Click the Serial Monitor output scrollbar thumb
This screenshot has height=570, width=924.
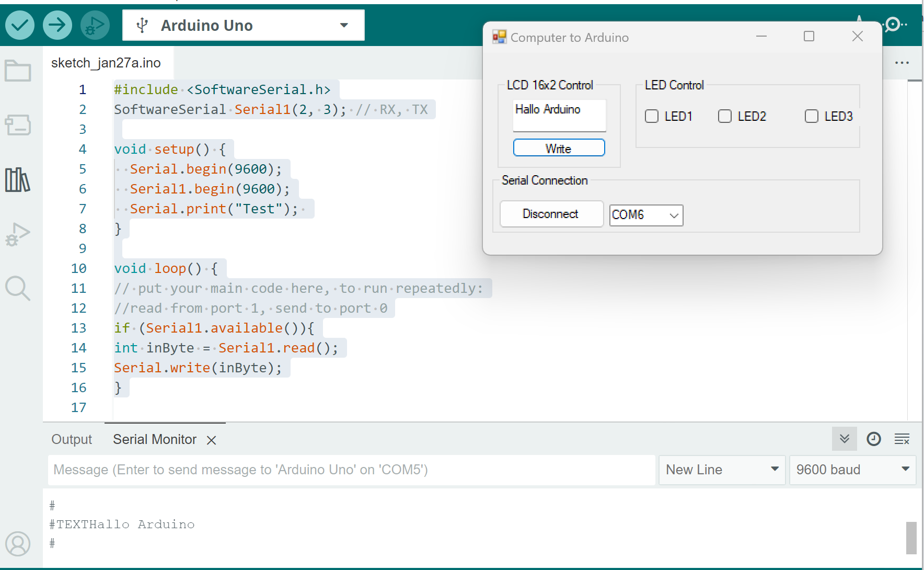click(x=911, y=538)
